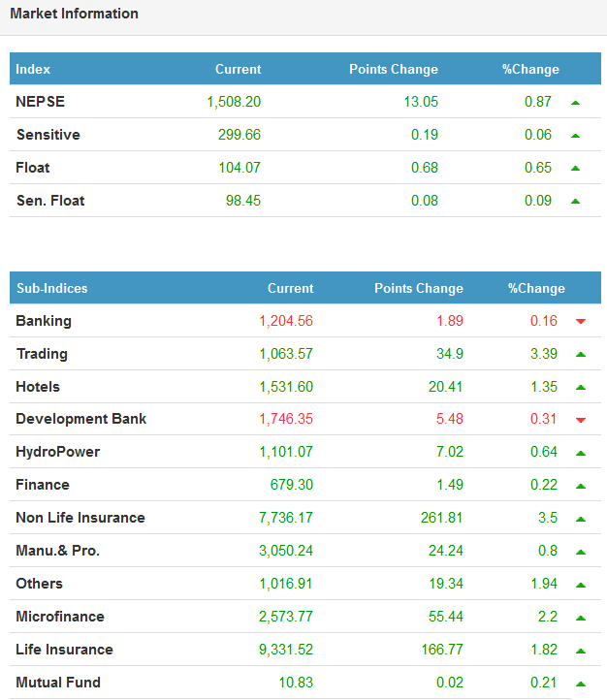The height and width of the screenshot is (700, 607).
Task: Click Current header in Sub-Indices table
Action: tap(291, 288)
